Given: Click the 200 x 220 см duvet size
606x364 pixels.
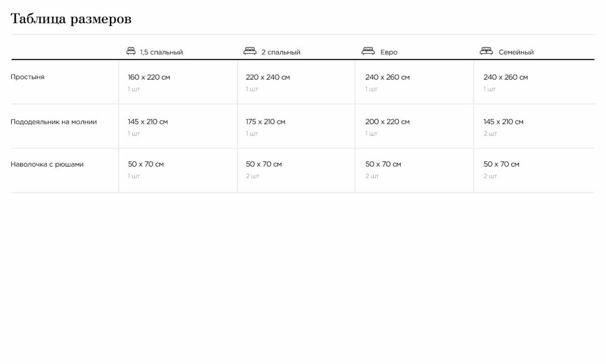Looking at the screenshot, I should pyautogui.click(x=387, y=122).
